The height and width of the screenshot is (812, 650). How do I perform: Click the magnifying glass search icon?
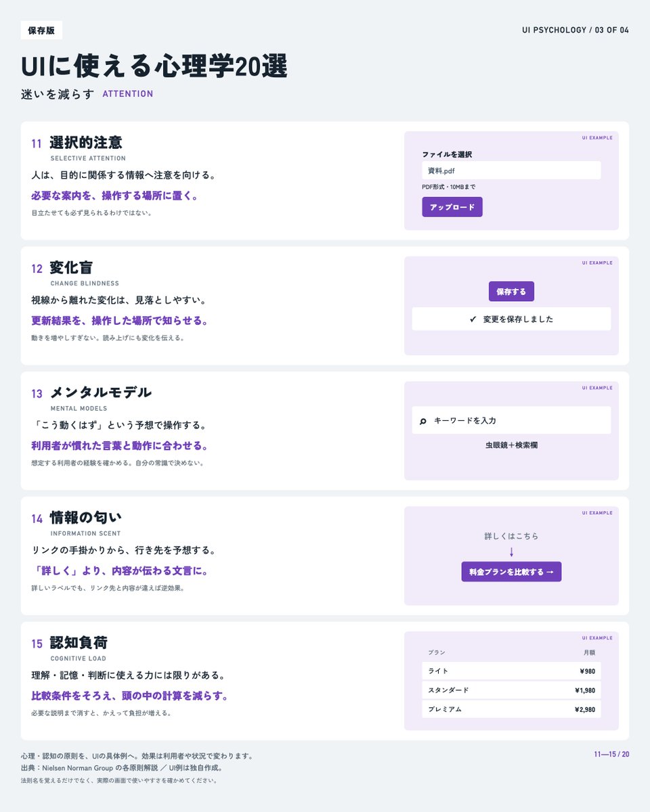point(422,421)
